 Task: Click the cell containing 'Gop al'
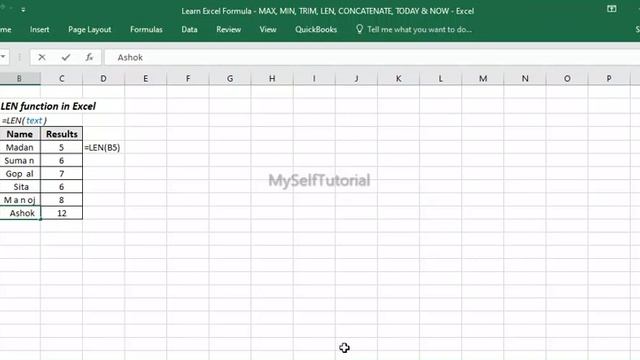pyautogui.click(x=20, y=173)
